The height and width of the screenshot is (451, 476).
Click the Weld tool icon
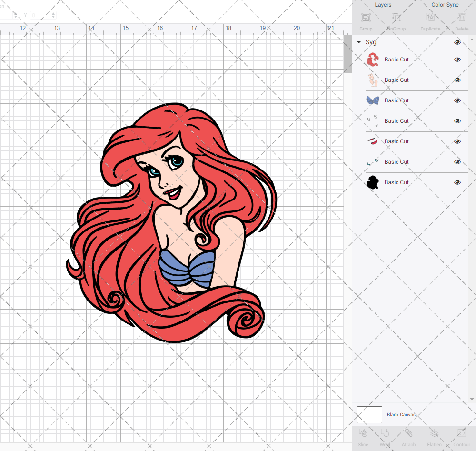click(385, 433)
